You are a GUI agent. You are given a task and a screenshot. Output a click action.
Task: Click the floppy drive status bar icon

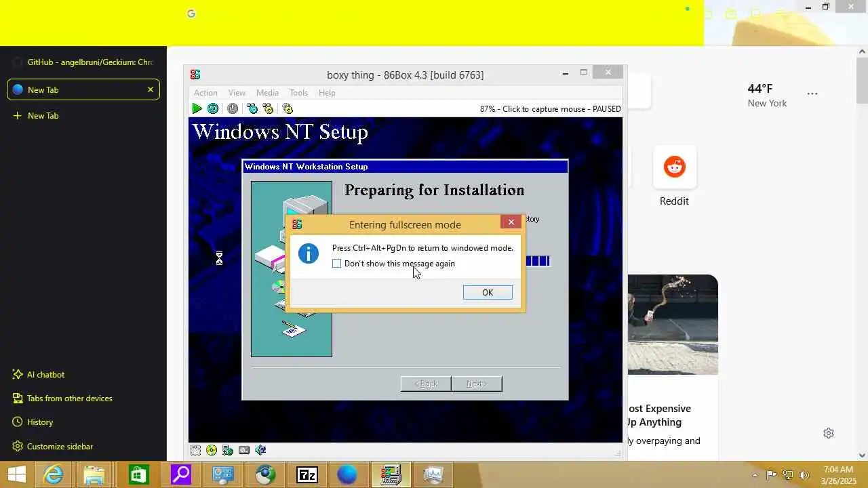click(x=195, y=450)
